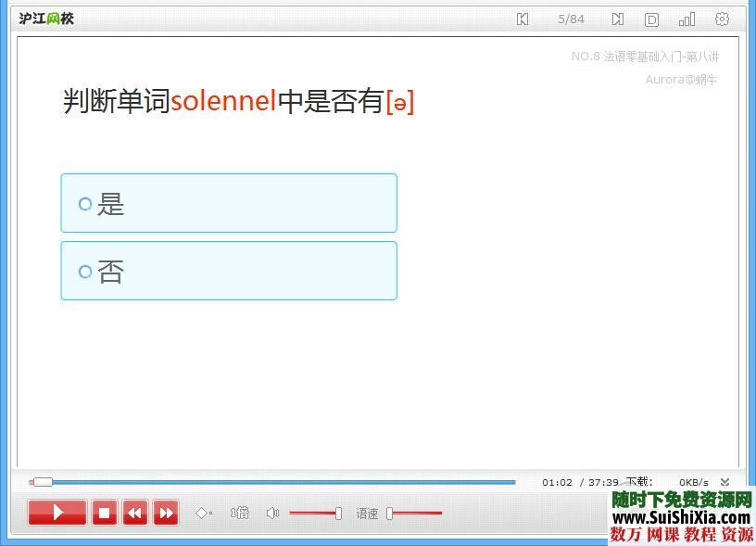The image size is (756, 546).
Task: Click the speaker volume icon
Action: tap(272, 512)
